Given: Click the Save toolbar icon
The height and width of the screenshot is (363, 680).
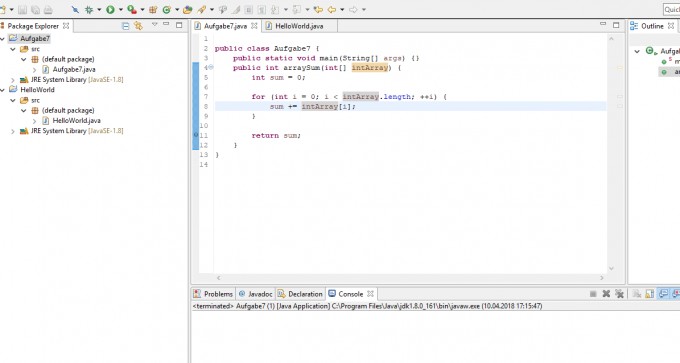Looking at the screenshot, I should [23, 10].
